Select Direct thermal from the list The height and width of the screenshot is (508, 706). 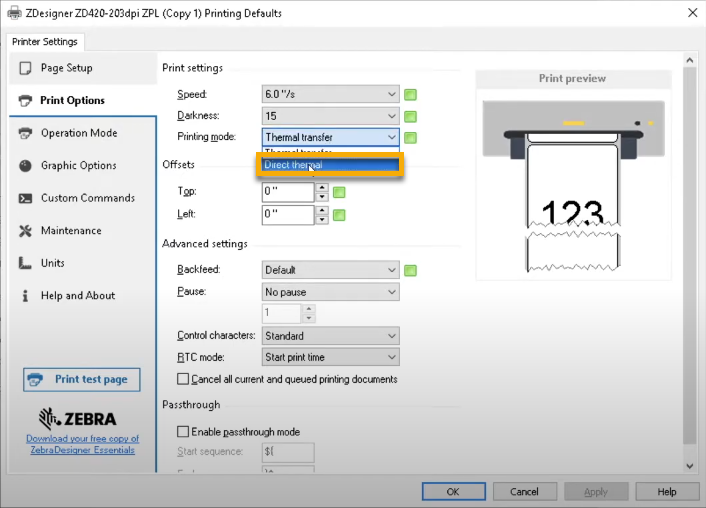(330, 165)
